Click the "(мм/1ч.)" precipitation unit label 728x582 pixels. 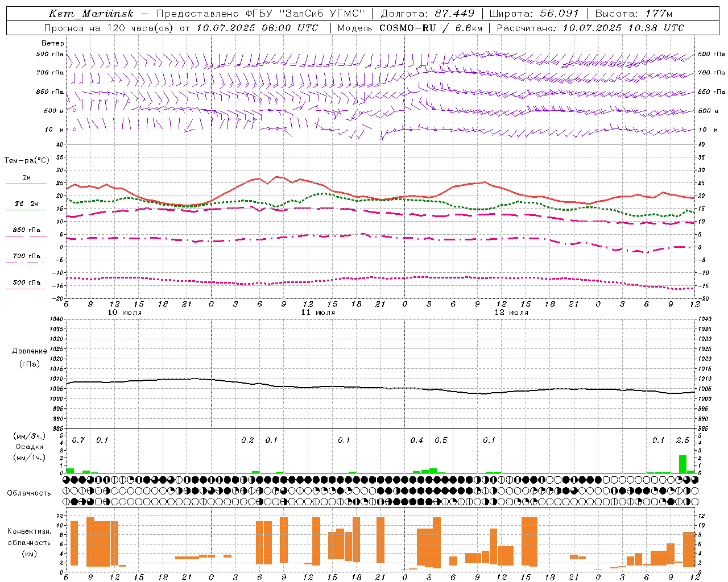(x=30, y=458)
